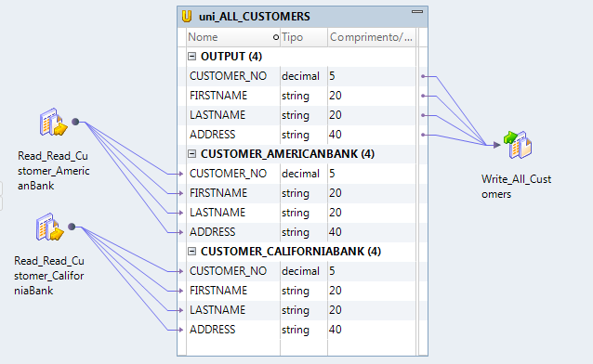Click the Nome column header
This screenshot has height=364, width=593.
tap(233, 37)
